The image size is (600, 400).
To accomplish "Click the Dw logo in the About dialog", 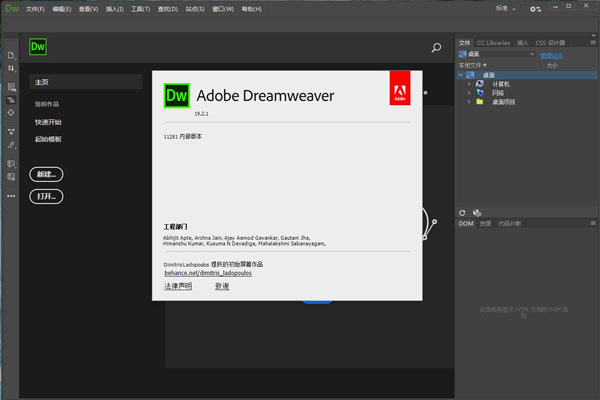I will [176, 95].
